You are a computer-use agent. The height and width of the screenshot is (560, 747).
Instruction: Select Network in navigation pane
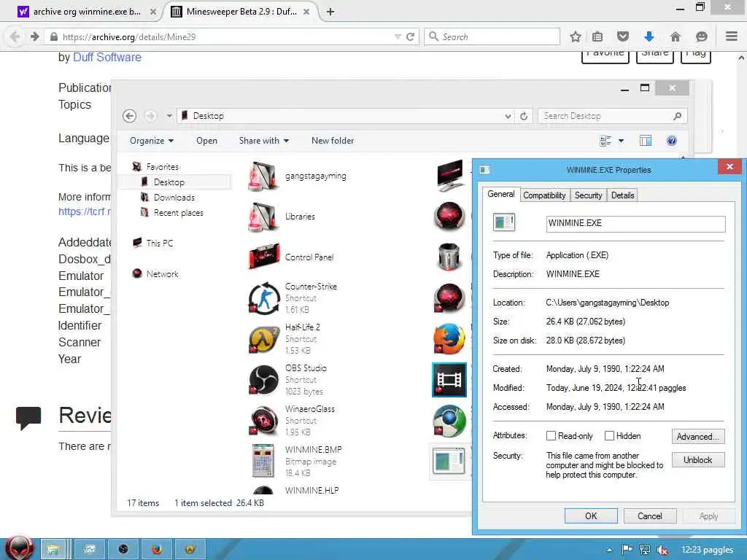(162, 274)
